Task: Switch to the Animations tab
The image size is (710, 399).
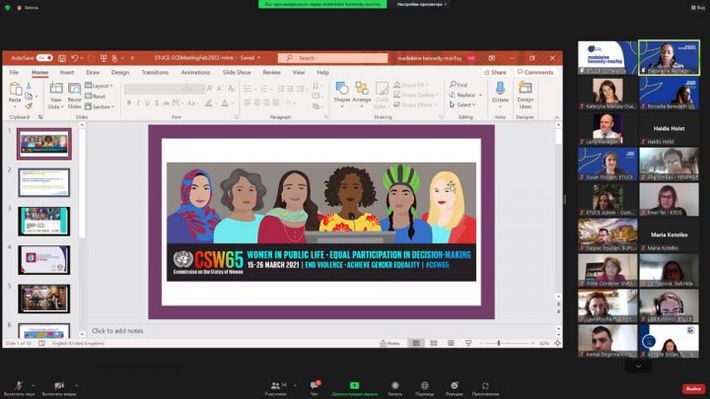Action: click(196, 72)
